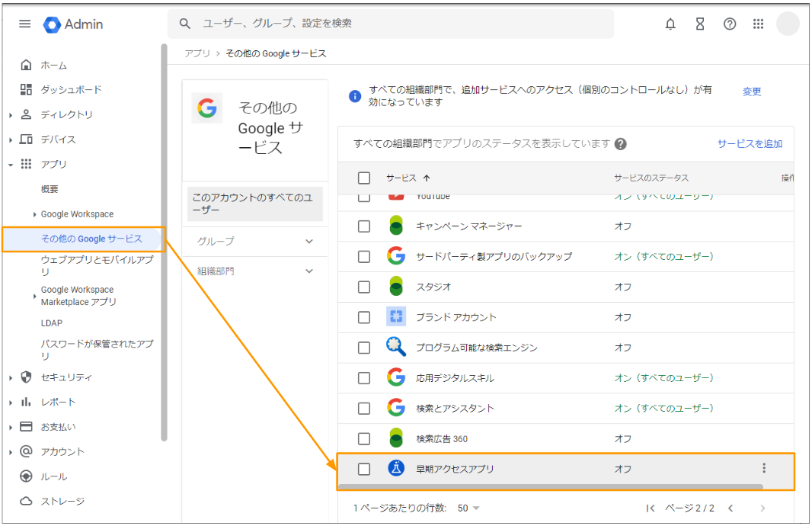Viewport: 812px width, 526px height.
Task: Click the デバイス devices icon
Action: coord(26,139)
